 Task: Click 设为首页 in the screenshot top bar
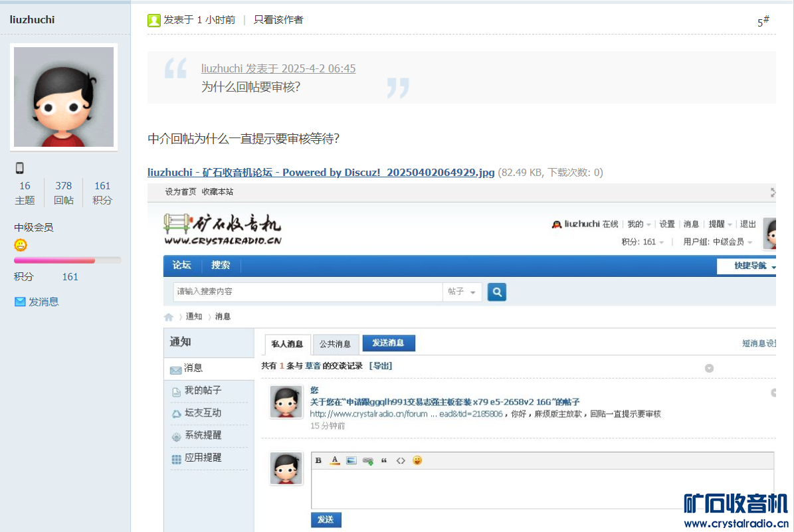(x=180, y=192)
